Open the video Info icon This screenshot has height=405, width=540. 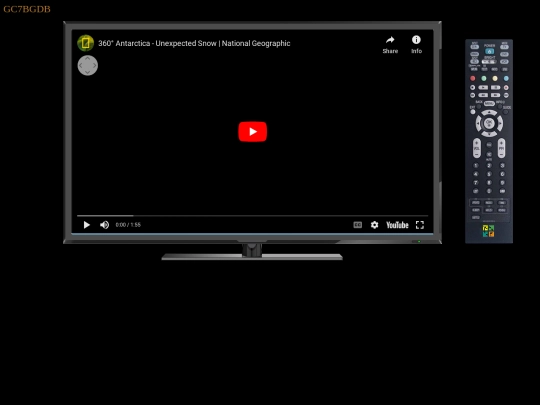click(x=416, y=40)
